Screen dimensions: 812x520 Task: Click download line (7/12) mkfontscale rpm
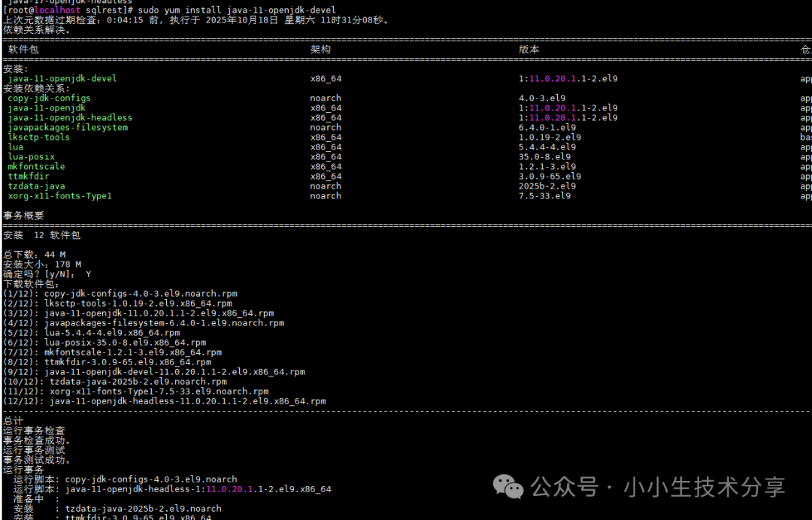(112, 352)
